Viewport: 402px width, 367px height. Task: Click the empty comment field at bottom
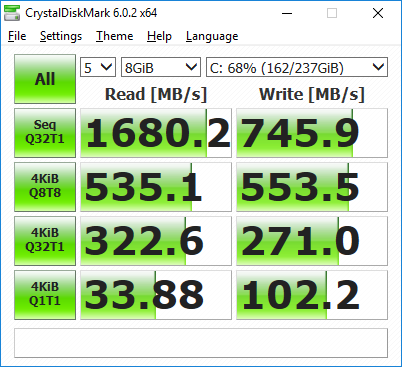tap(201, 343)
